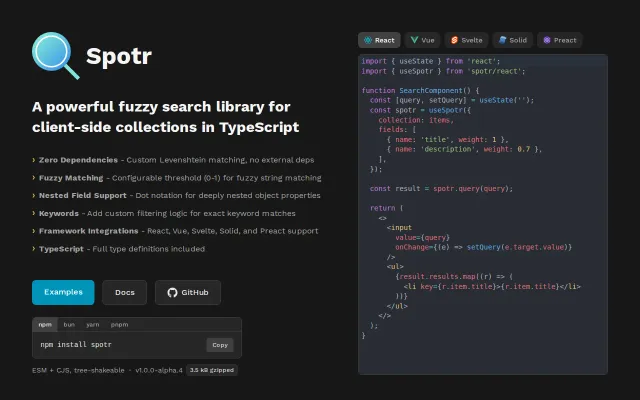The width and height of the screenshot is (640, 400).
Task: Switch to the Preact code tab
Action: [x=560, y=40]
